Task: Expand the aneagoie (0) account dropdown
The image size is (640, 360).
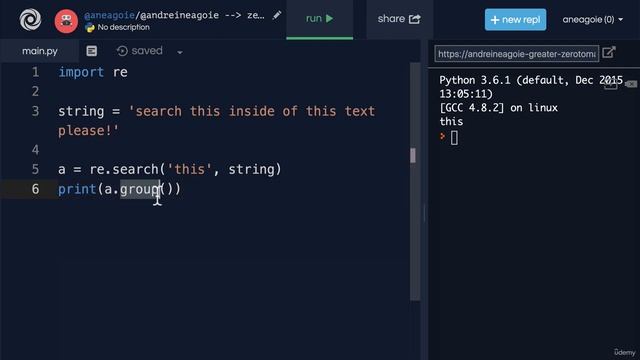Action: [x=593, y=20]
